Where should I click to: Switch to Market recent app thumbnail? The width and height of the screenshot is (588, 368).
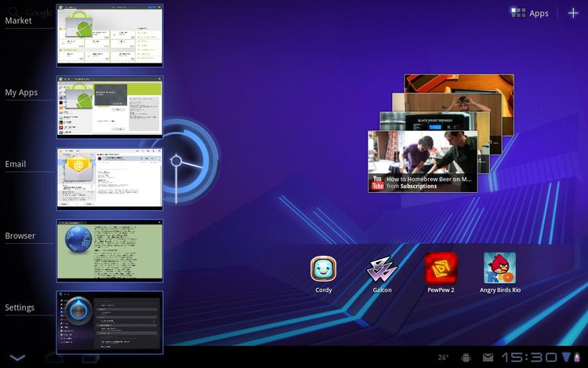(x=110, y=36)
